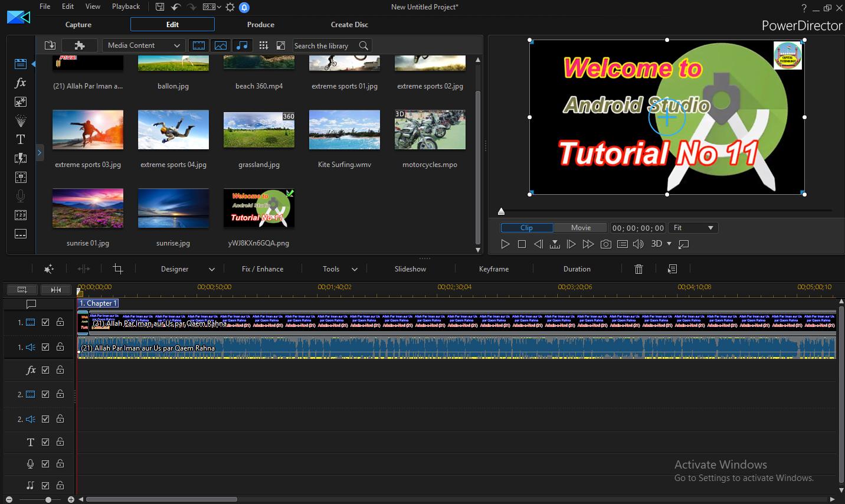Open the Playback menu
This screenshot has width=845, height=504.
click(126, 6)
